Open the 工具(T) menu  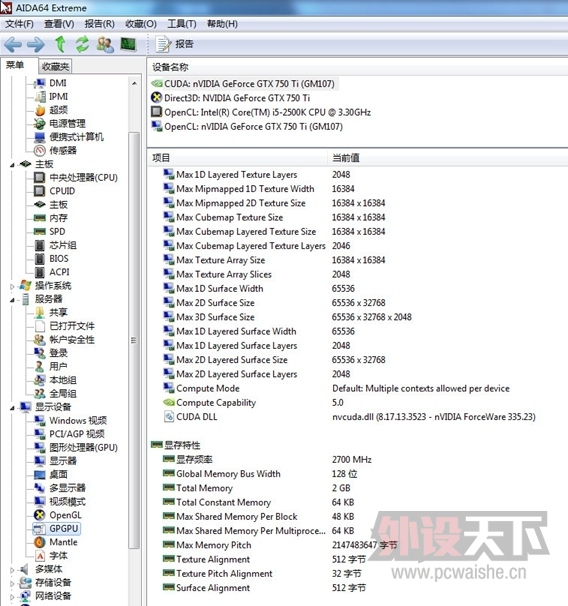click(182, 24)
